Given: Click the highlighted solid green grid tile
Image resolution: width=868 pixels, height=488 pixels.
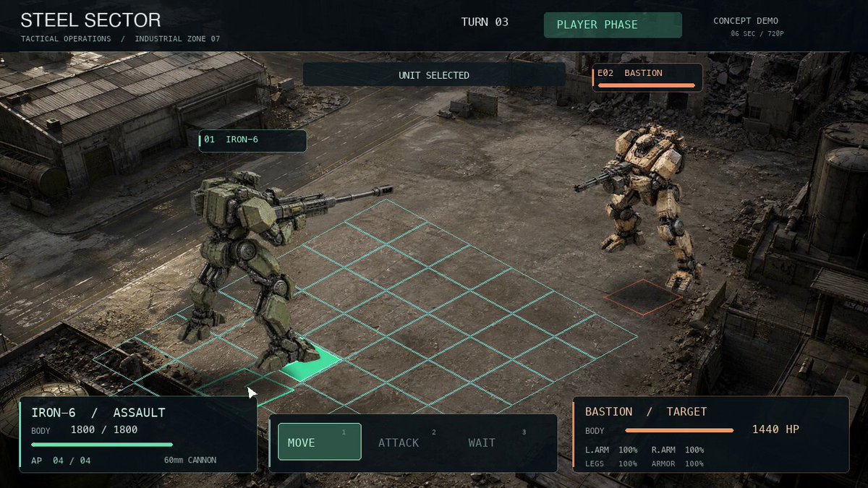Looking at the screenshot, I should click(x=311, y=363).
